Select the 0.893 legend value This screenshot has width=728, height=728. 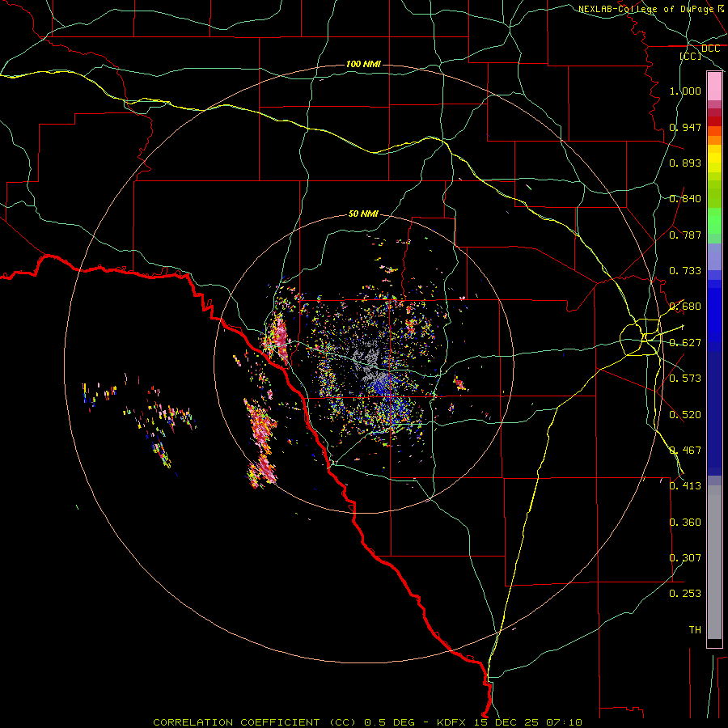[x=685, y=163]
